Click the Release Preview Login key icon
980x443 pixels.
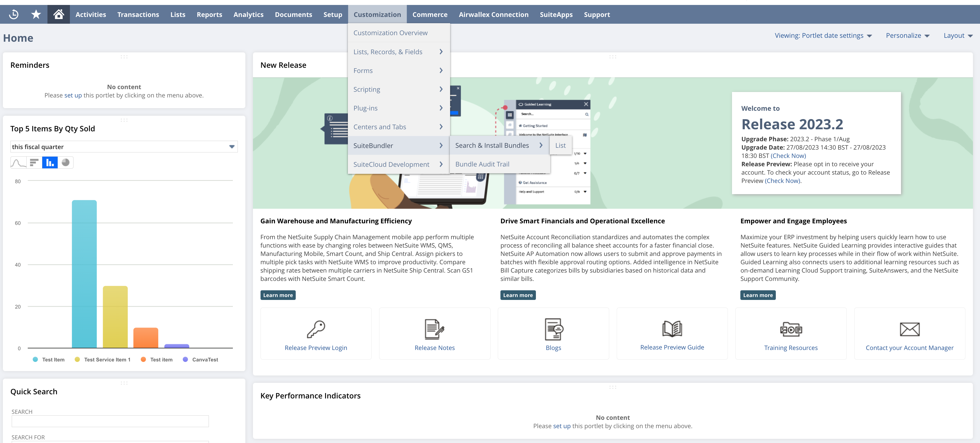click(x=316, y=329)
